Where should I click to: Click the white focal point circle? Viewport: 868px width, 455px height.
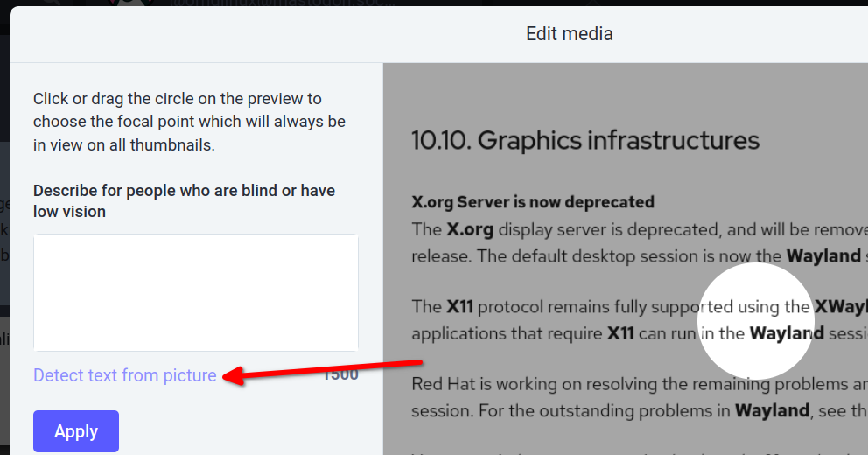756,320
